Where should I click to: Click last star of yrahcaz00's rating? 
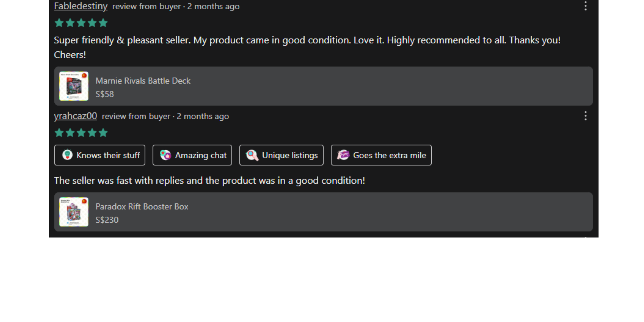click(x=103, y=133)
